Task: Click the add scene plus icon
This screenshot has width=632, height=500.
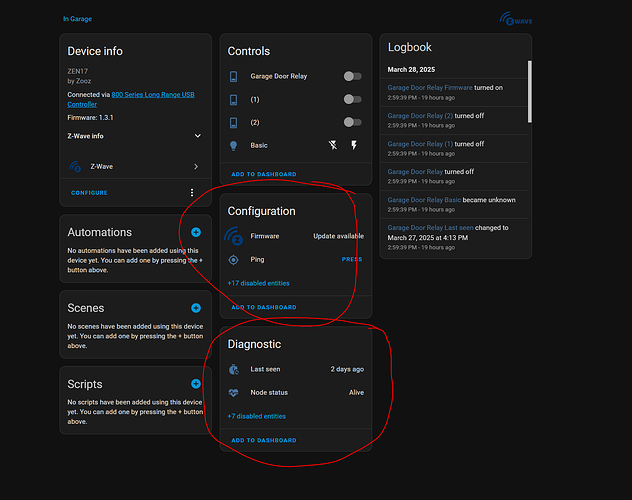Action: (x=196, y=308)
